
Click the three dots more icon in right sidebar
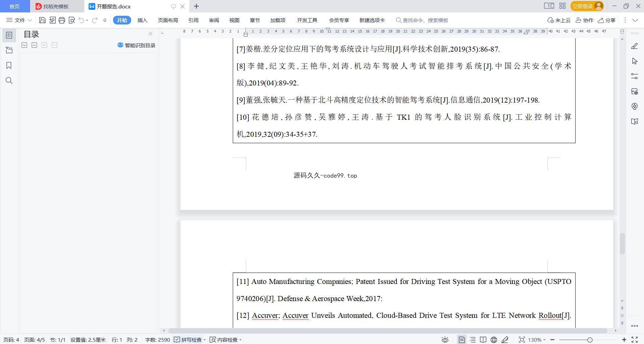[634, 326]
